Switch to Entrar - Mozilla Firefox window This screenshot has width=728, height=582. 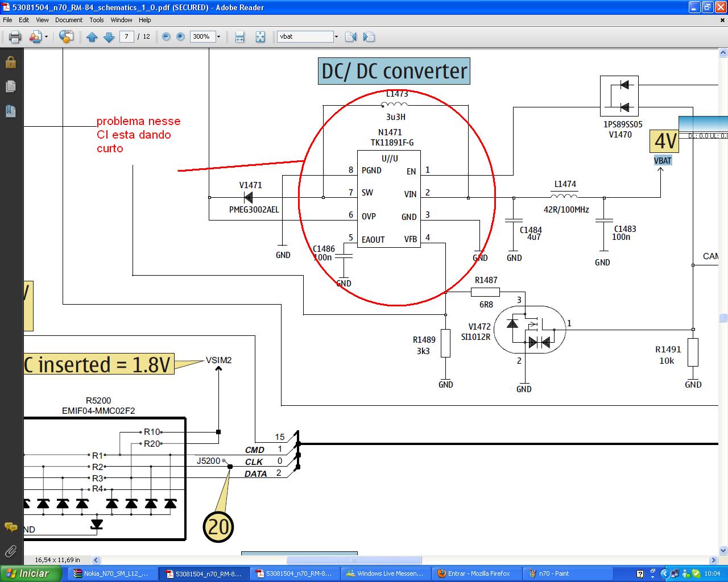(x=475, y=573)
